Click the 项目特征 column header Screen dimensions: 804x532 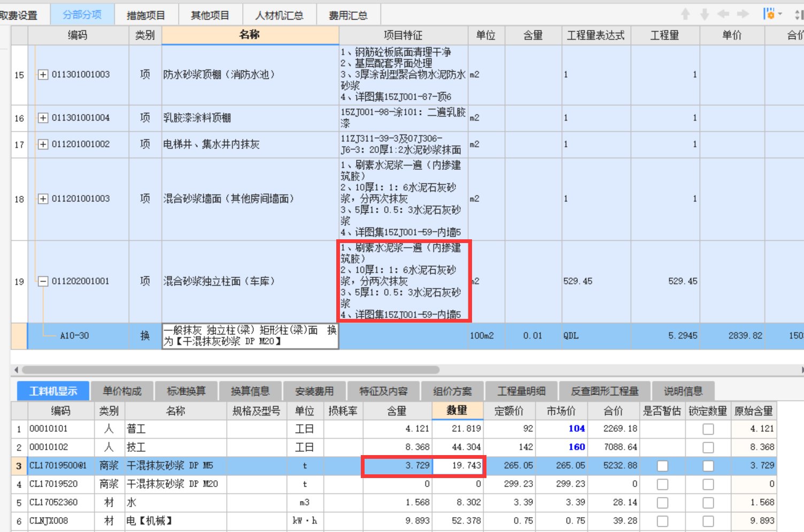[404, 35]
